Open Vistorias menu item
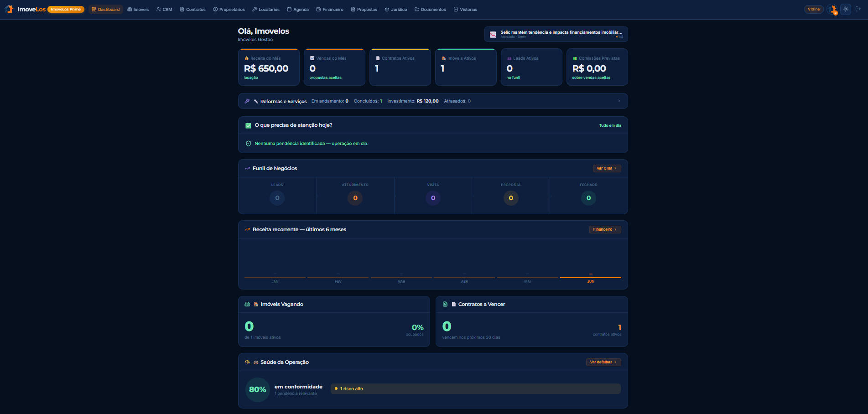Image resolution: width=868 pixels, height=414 pixels. click(465, 9)
